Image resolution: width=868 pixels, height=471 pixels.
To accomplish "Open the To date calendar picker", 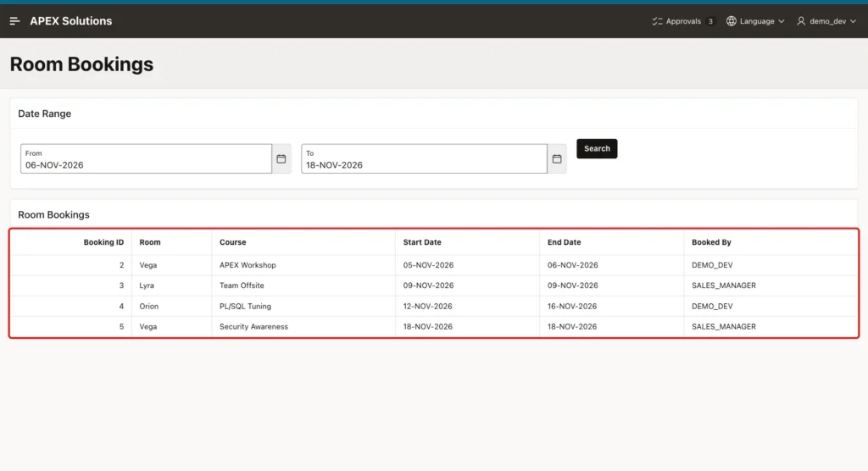I will (x=557, y=159).
